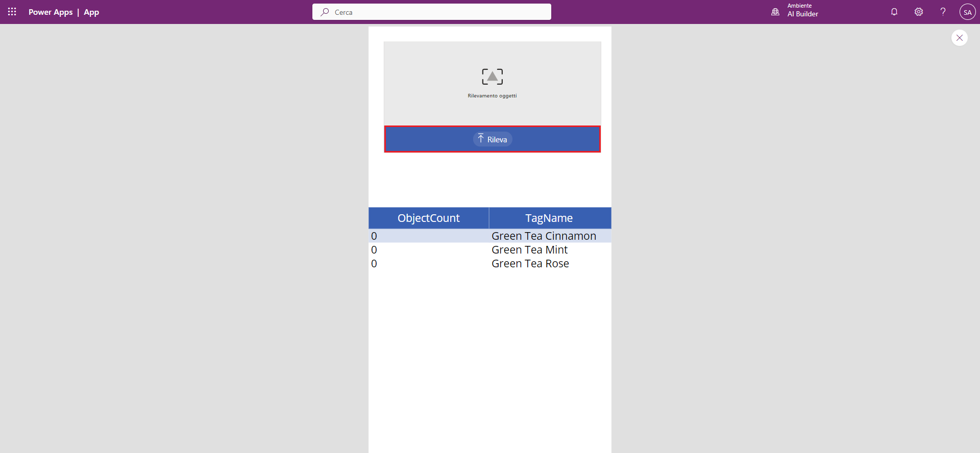
Task: Open the settings gear menu
Action: (x=919, y=12)
